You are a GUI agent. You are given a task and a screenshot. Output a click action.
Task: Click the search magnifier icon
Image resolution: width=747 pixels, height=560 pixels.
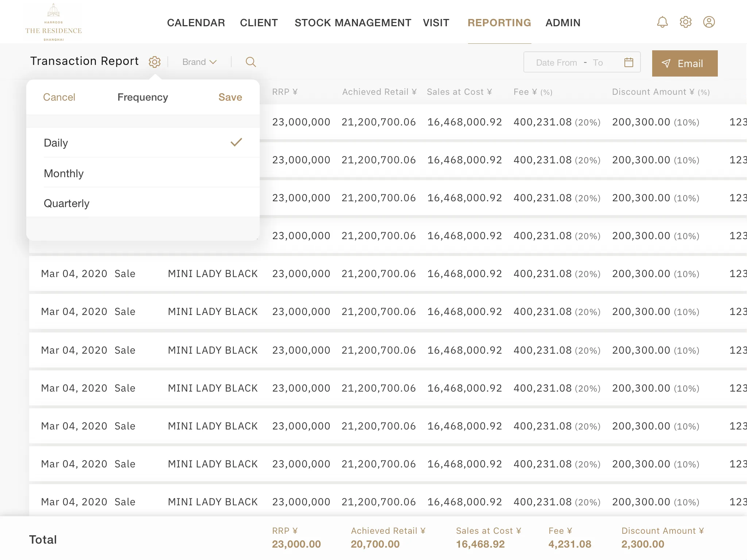[251, 62]
